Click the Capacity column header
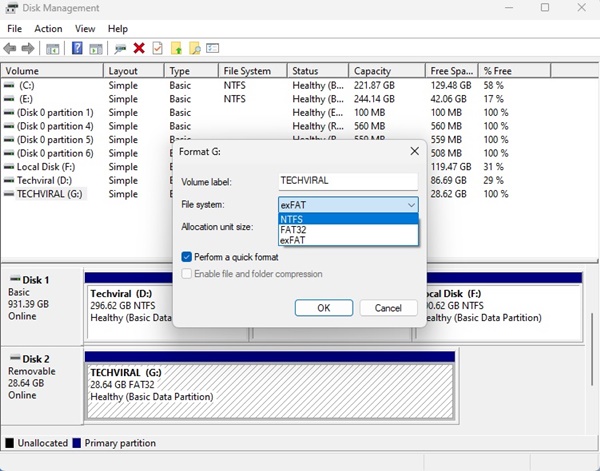600x471 pixels. tap(385, 72)
